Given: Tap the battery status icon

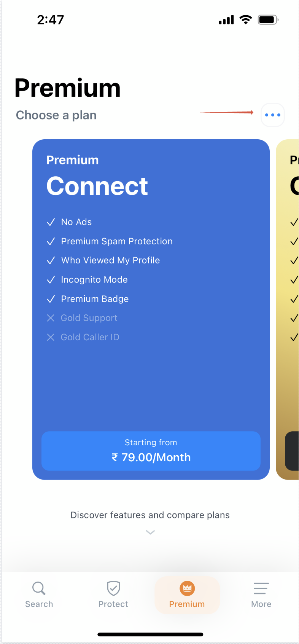Looking at the screenshot, I should pyautogui.click(x=268, y=20).
